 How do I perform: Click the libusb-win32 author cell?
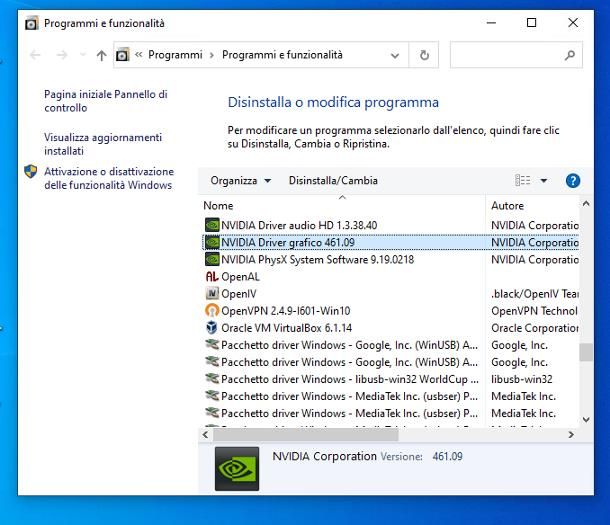(x=522, y=379)
